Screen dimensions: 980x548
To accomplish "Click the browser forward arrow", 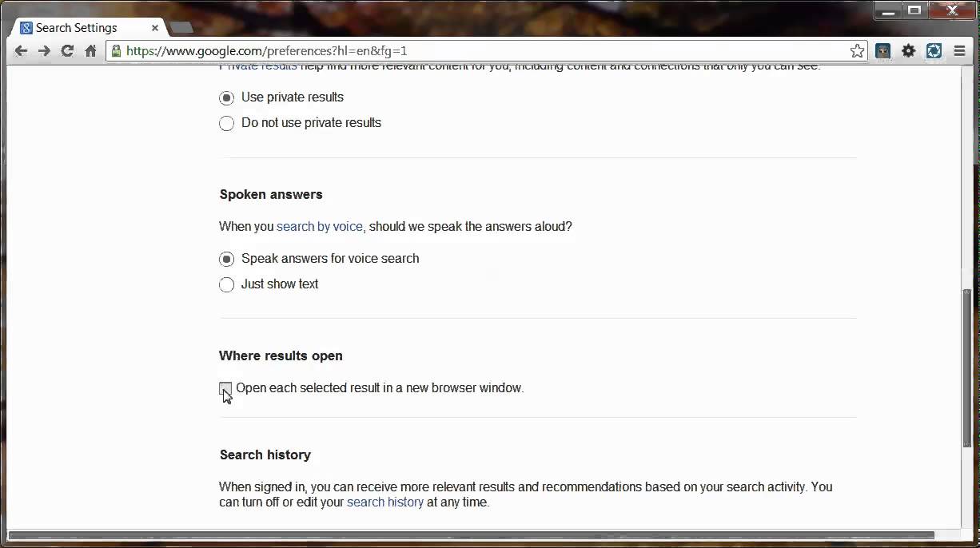I will point(44,51).
